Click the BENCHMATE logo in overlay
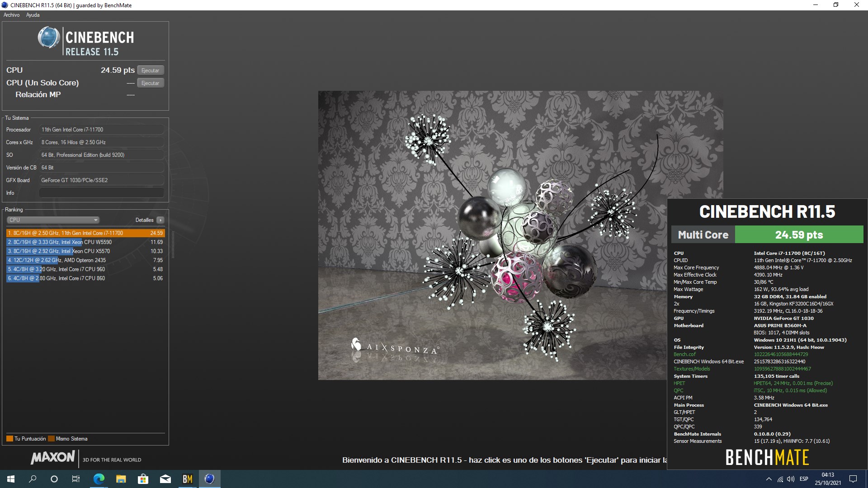Image resolution: width=868 pixels, height=488 pixels. 767,458
